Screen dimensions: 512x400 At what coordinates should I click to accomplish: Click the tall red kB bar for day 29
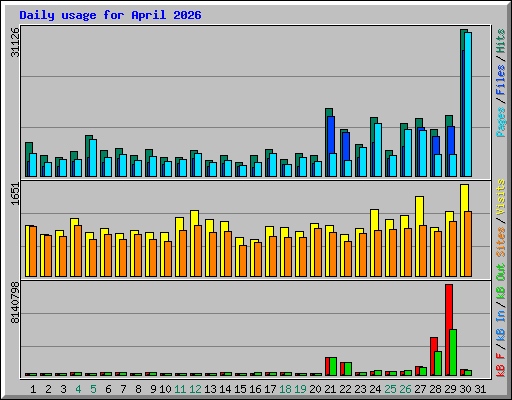tap(448, 330)
